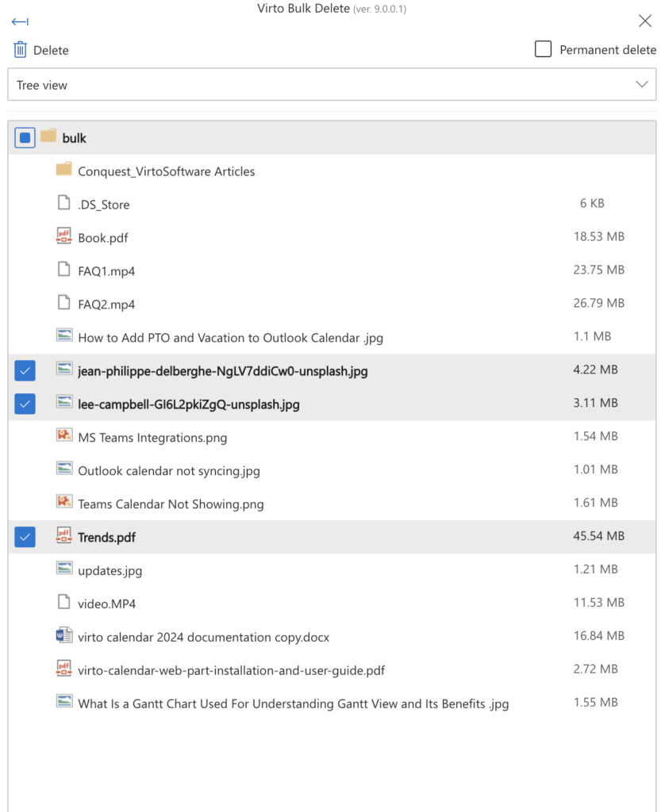
Task: Select the FAQ1.mp4 file row
Action: click(332, 271)
